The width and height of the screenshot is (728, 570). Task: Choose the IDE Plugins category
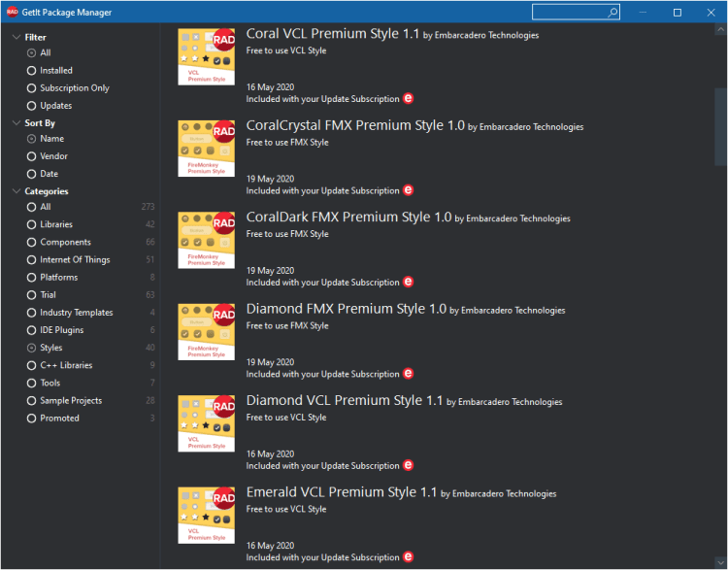[55, 331]
